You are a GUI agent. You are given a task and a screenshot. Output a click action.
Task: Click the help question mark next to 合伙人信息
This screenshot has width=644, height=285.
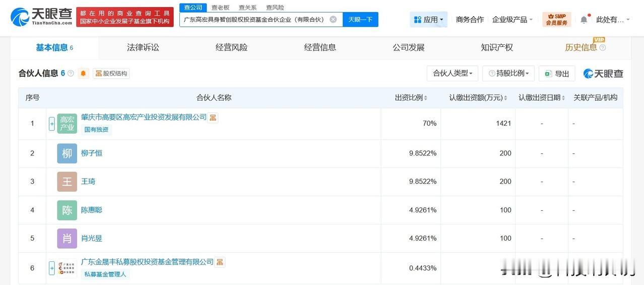click(71, 74)
